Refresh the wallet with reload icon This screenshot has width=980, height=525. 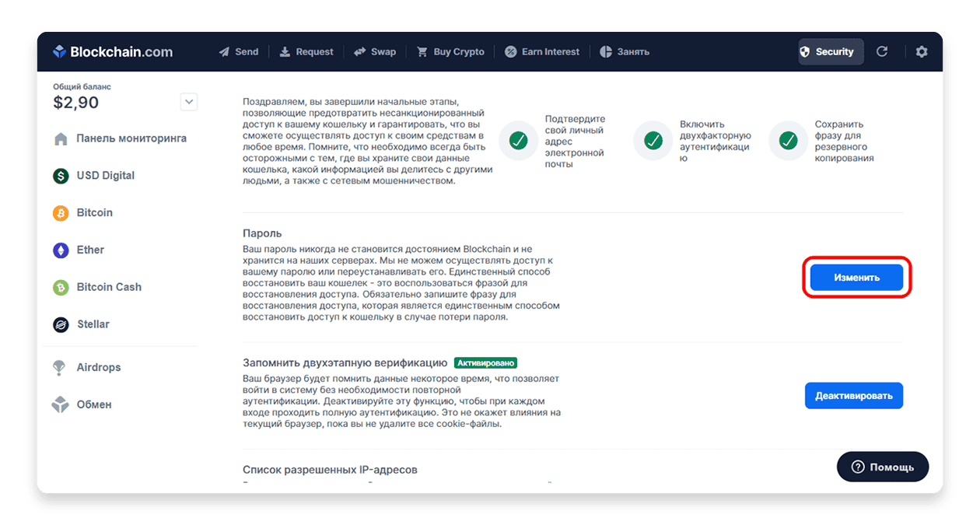click(882, 52)
